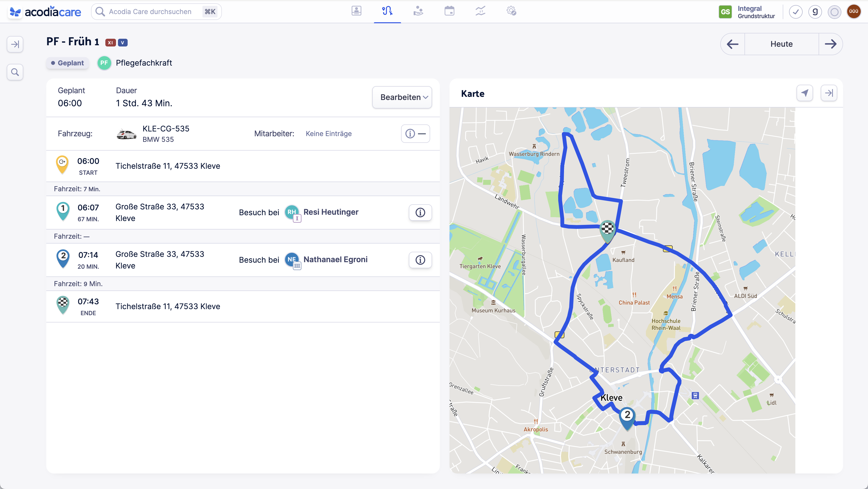This screenshot has height=489, width=868.
Task: Select the Geplant status label
Action: (67, 63)
